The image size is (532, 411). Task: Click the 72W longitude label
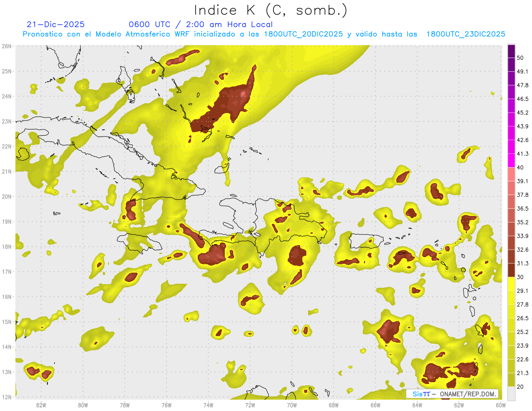pos(250,405)
